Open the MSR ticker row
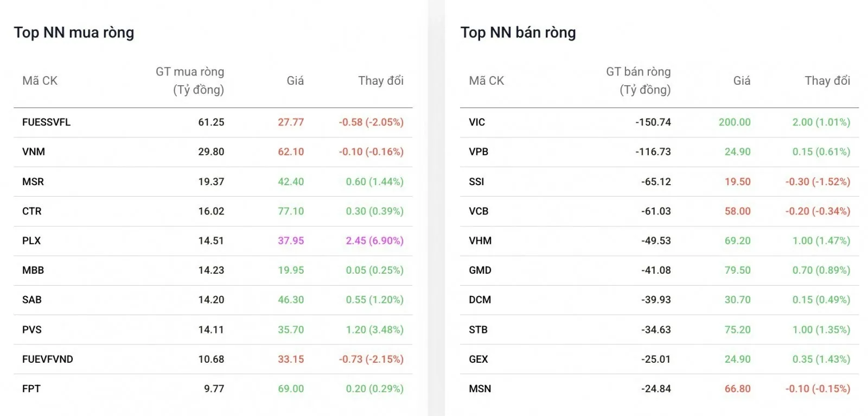Image resolution: width=868 pixels, height=416 pixels. (x=213, y=182)
